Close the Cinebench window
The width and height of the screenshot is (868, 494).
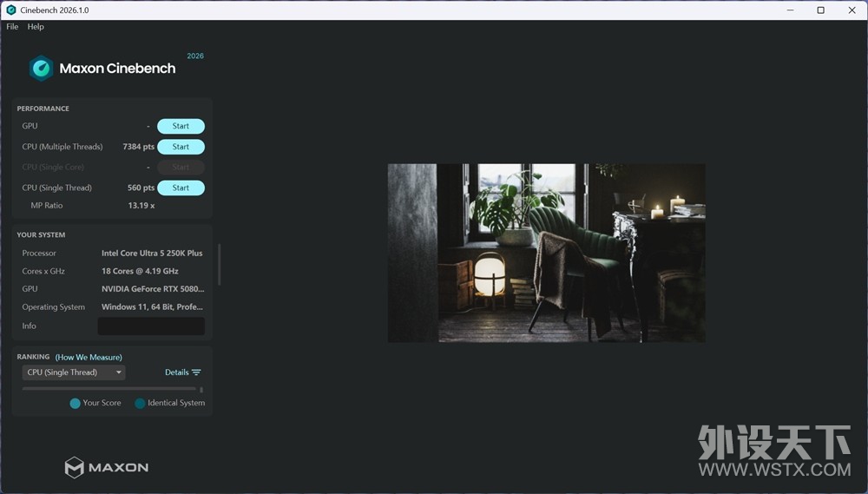851,10
